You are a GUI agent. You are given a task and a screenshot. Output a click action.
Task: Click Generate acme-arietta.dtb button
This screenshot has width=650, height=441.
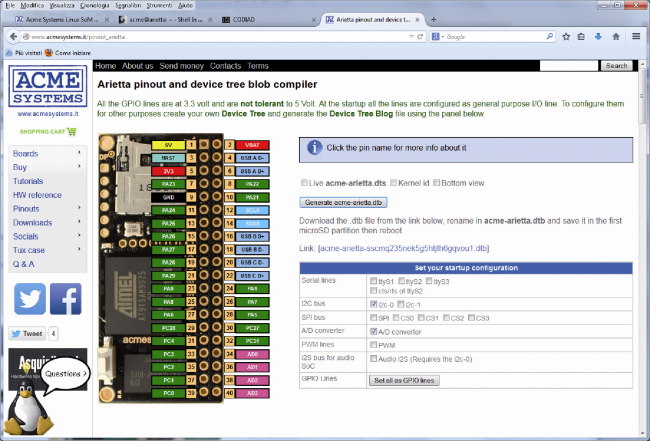click(343, 202)
